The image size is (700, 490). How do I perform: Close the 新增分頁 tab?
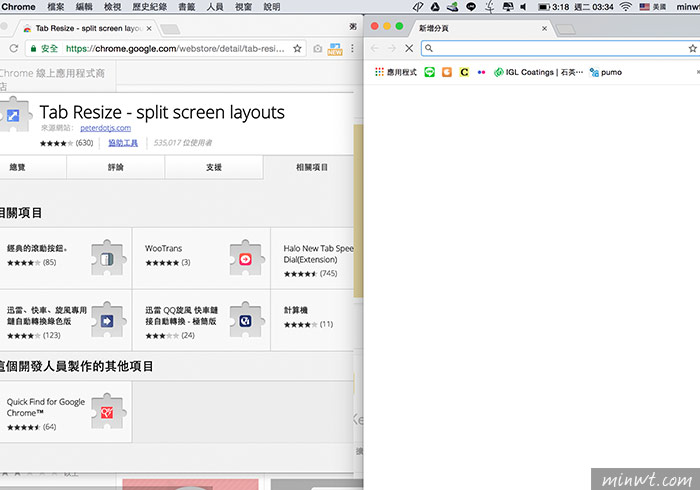[544, 28]
